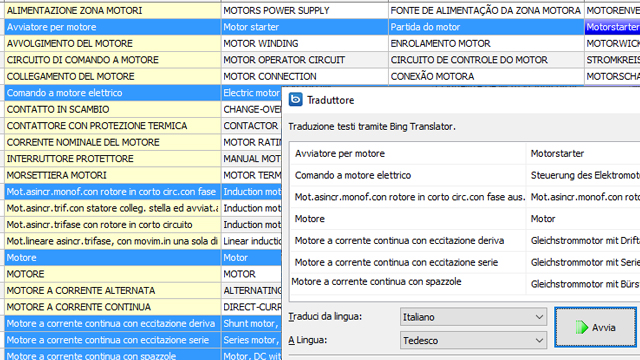Click 'Shunt motor,' English cell

click(x=251, y=324)
